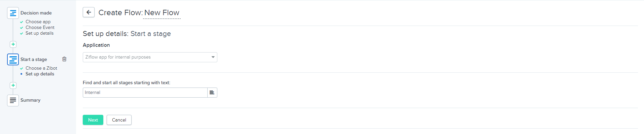
Task: Open Set up details under Start a stage
Action: click(40, 74)
